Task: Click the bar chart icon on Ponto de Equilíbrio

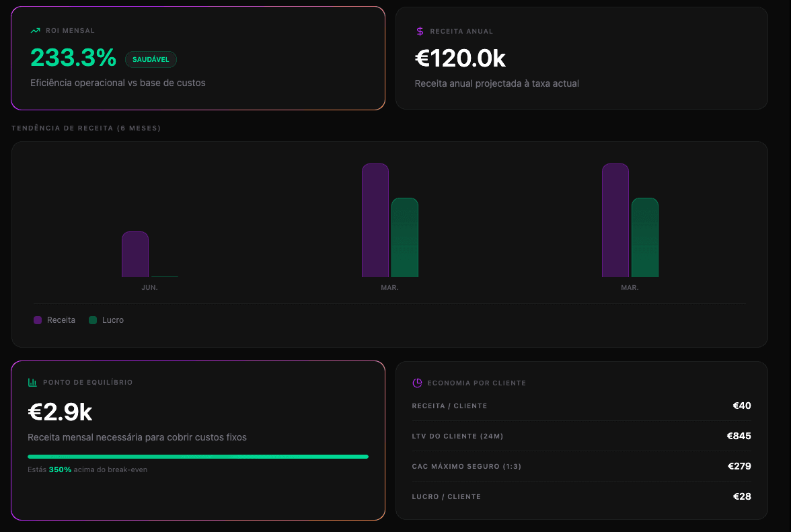Action: (x=32, y=381)
